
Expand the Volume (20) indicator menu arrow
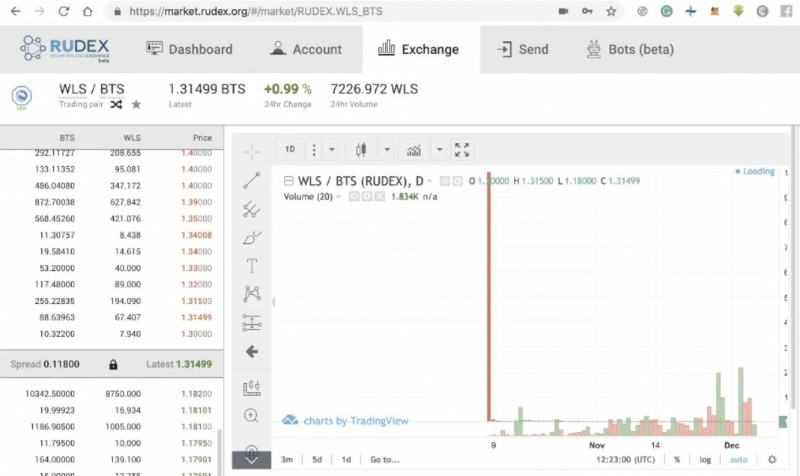point(338,197)
